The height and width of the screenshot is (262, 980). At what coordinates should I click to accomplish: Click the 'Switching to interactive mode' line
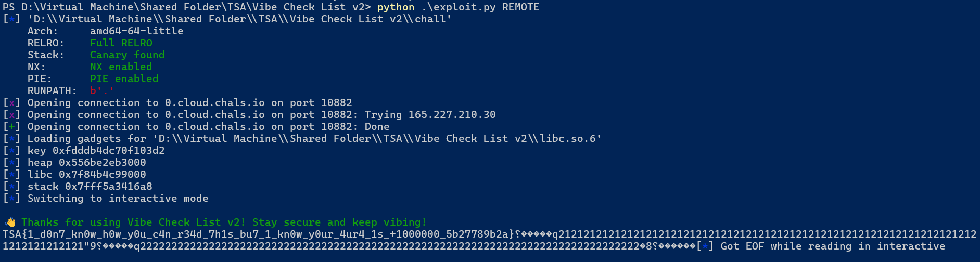[118, 199]
